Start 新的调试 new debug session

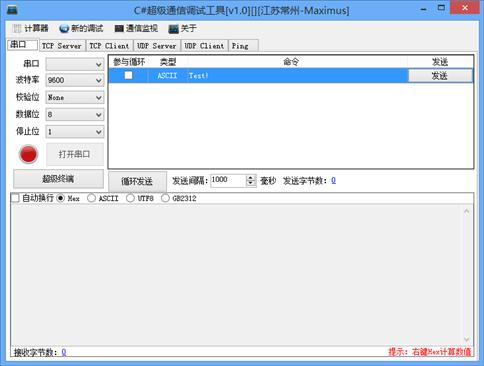click(x=81, y=28)
